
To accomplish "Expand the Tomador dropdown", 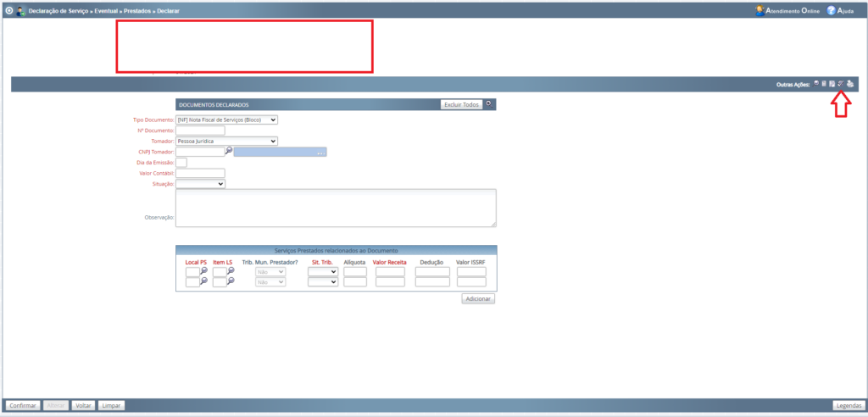I will tap(226, 141).
